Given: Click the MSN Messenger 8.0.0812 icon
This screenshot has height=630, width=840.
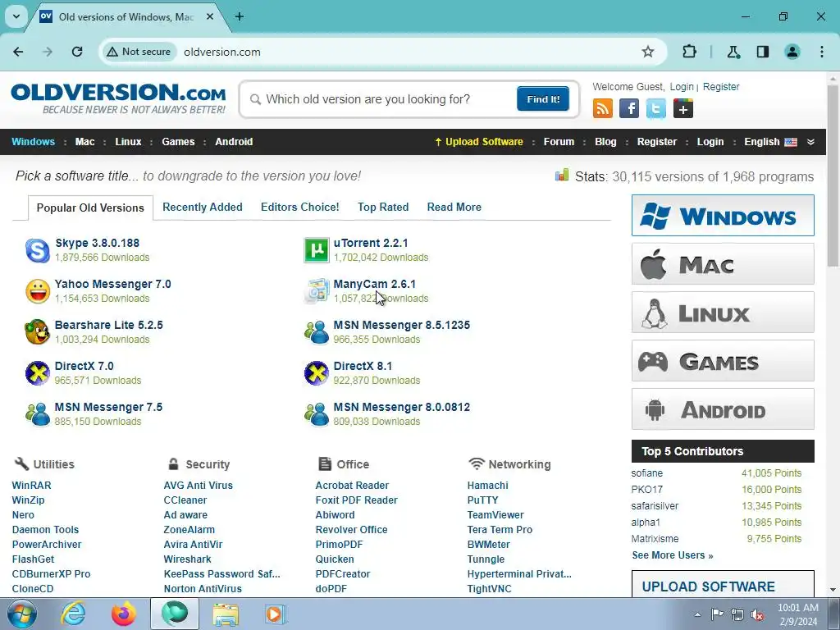Looking at the screenshot, I should (317, 414).
